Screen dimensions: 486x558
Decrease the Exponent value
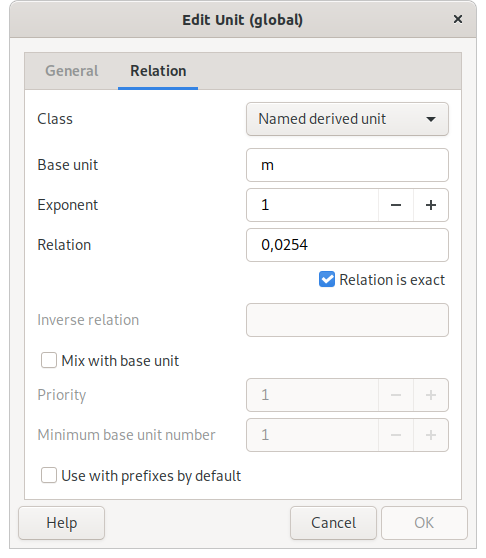coord(396,205)
